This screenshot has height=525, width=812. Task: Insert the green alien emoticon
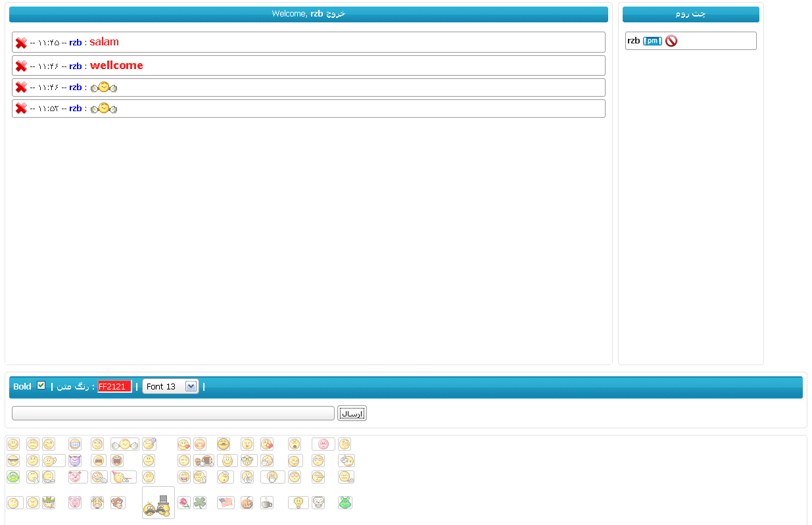(x=345, y=503)
